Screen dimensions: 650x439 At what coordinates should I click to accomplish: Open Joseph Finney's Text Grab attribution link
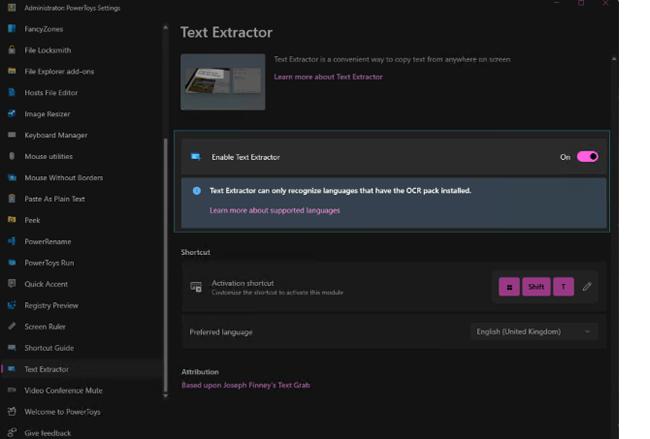click(x=246, y=385)
